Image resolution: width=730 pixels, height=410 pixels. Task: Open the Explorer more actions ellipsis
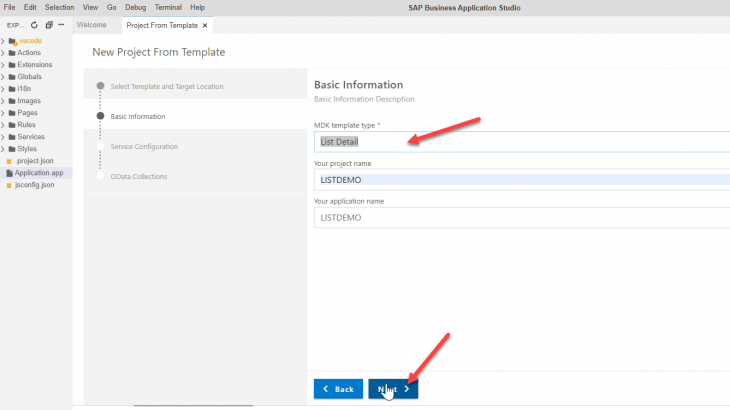62,25
